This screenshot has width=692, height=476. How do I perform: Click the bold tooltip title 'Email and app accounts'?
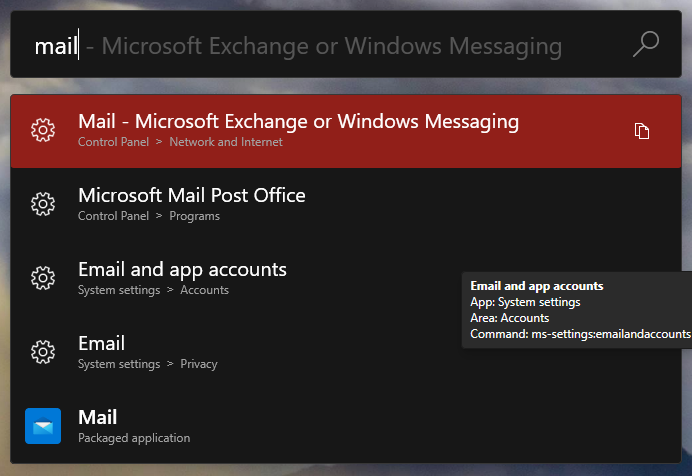click(537, 286)
